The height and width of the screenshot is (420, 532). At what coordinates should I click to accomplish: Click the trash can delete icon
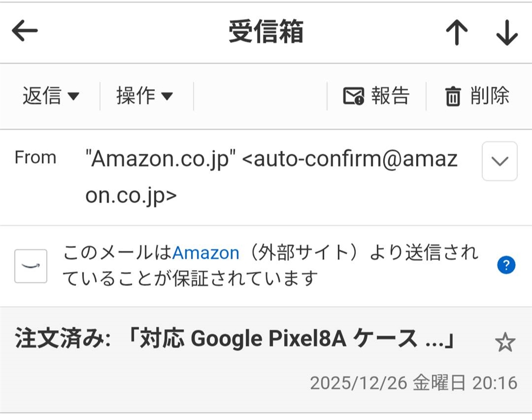pyautogui.click(x=453, y=97)
